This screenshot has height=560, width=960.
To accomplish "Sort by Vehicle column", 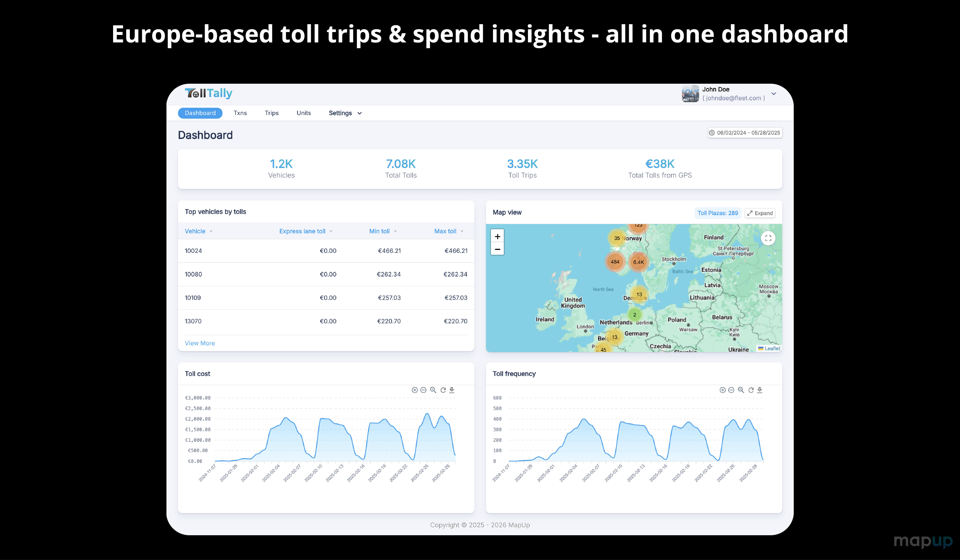I will click(x=199, y=231).
